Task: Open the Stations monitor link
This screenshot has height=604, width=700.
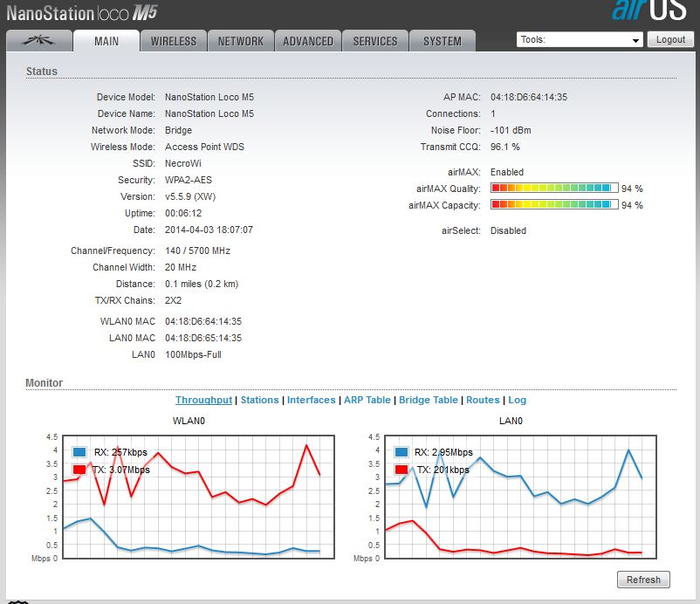Action: point(260,400)
